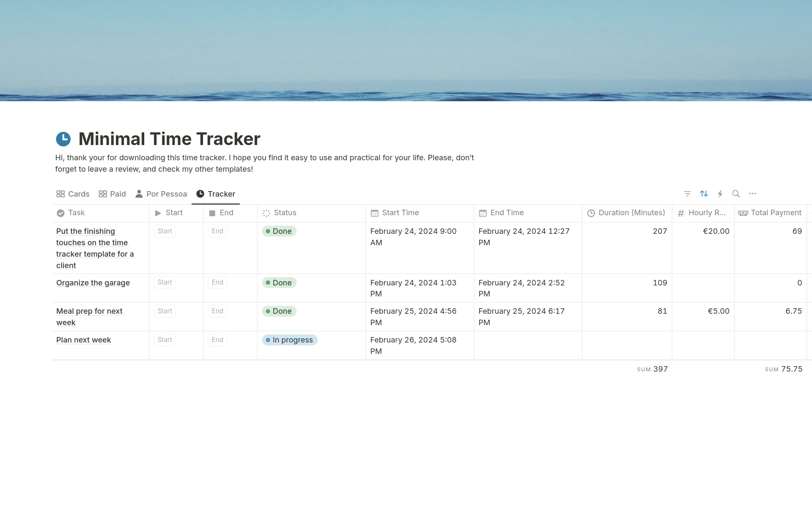Click the banknote icon in Total Payment header
812x507 pixels.
click(x=744, y=213)
